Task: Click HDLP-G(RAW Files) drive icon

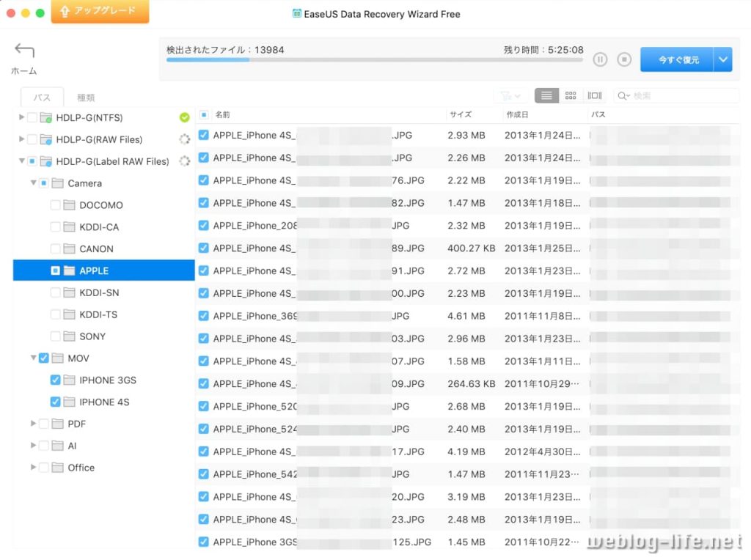Action: tap(46, 139)
